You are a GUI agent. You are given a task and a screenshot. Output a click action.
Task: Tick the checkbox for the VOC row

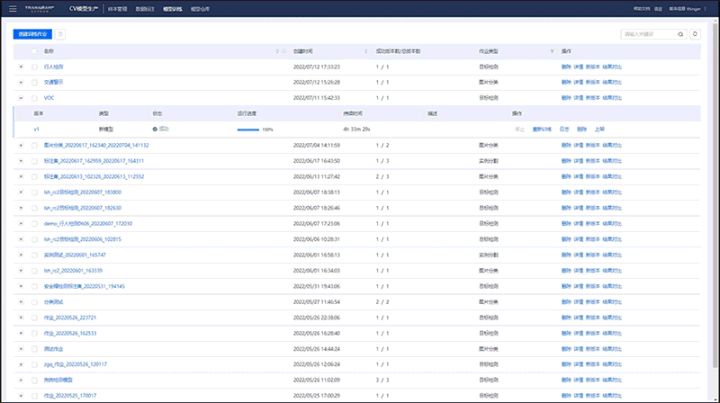pos(34,98)
